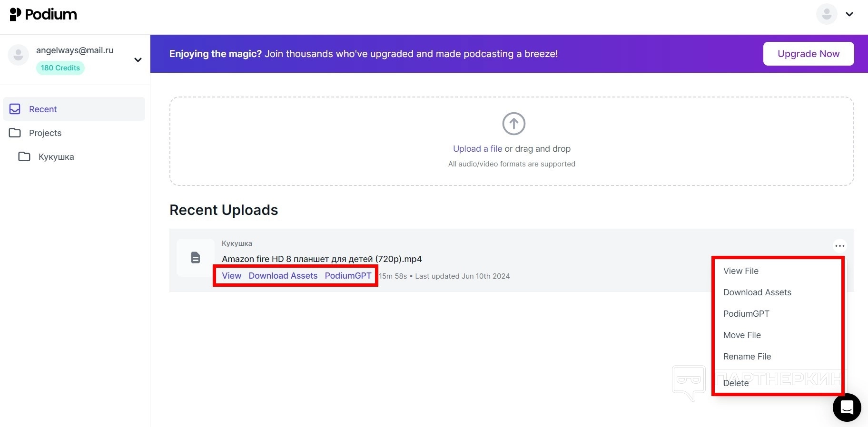Click the Кукушка folder icon in sidebar
The width and height of the screenshot is (868, 427).
point(24,156)
